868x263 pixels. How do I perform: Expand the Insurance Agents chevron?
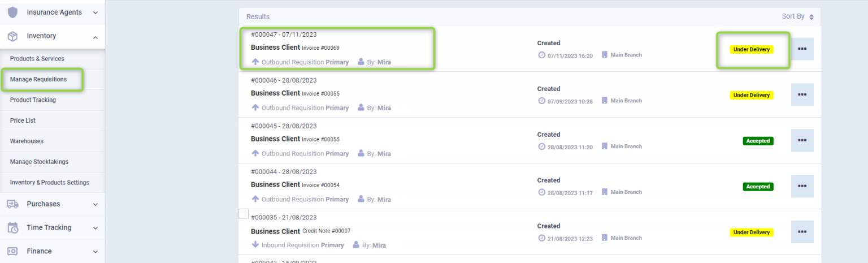(95, 12)
